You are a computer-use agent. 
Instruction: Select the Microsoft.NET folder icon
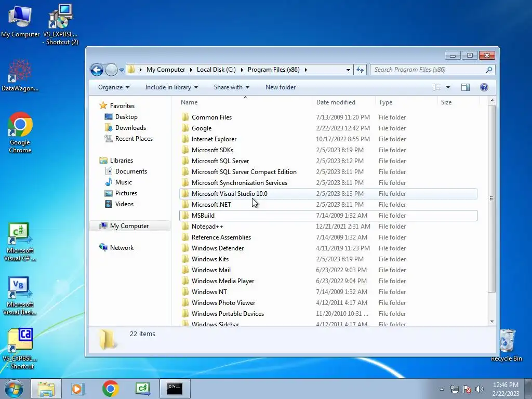tap(185, 205)
